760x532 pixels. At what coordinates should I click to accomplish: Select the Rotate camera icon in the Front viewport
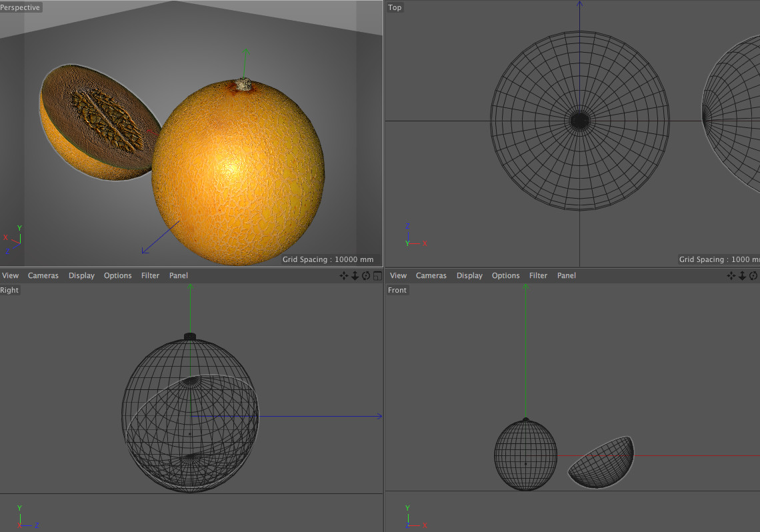click(753, 275)
